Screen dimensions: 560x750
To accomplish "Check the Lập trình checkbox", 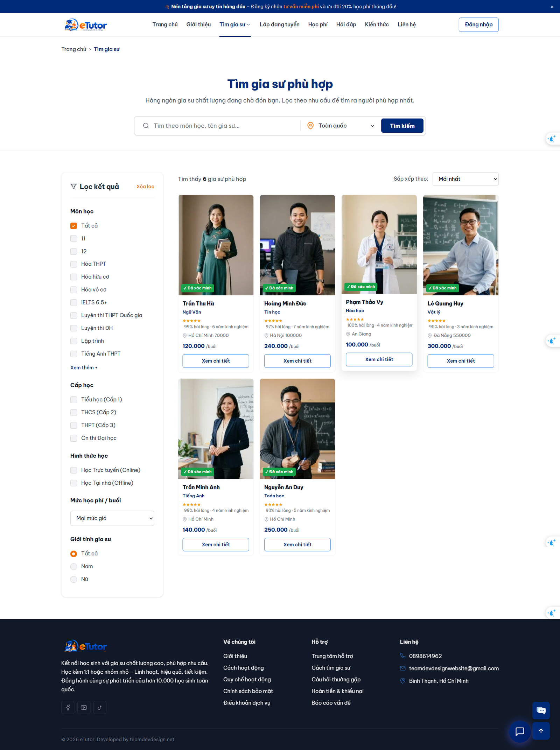I will pos(73,341).
